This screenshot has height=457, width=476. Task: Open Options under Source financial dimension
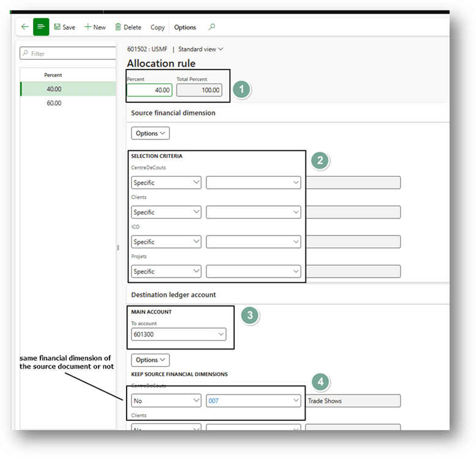tap(150, 133)
